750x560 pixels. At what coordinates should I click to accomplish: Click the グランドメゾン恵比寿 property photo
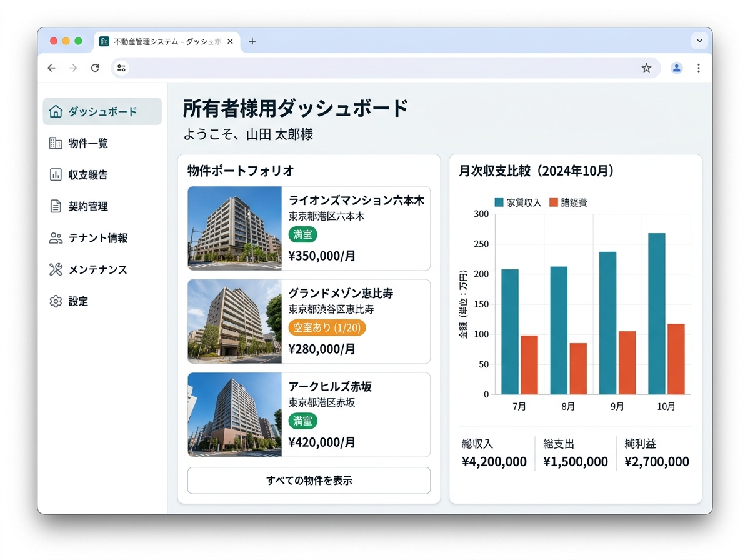pyautogui.click(x=234, y=322)
